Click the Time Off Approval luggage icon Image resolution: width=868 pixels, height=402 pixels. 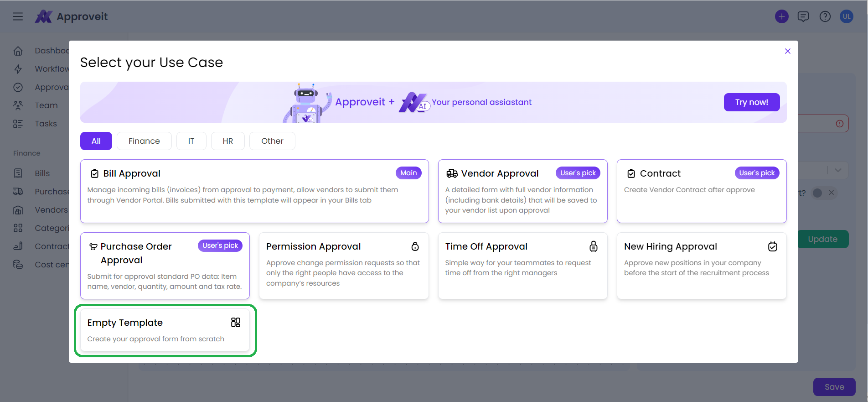(594, 246)
